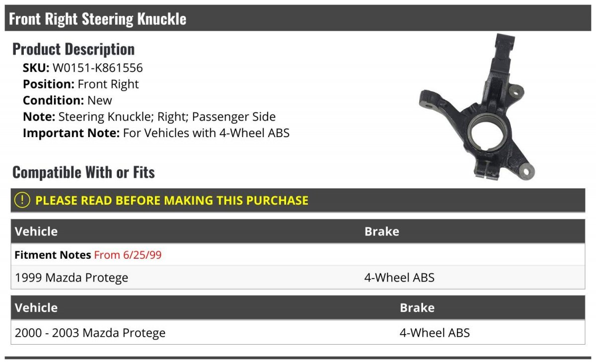Viewport: 596px width, 364px height.
Task: Click the yellow exclamation warning icon
Action: pyautogui.click(x=22, y=200)
